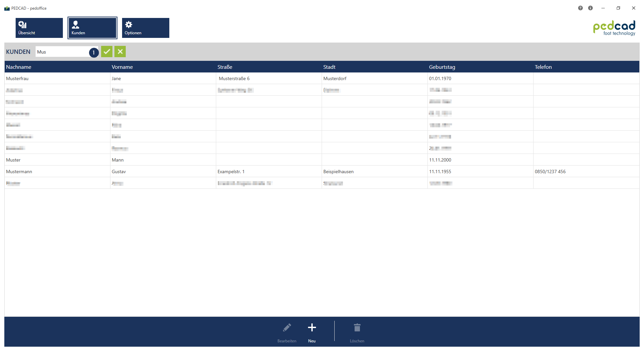Sort by Stadt column header

(x=329, y=67)
